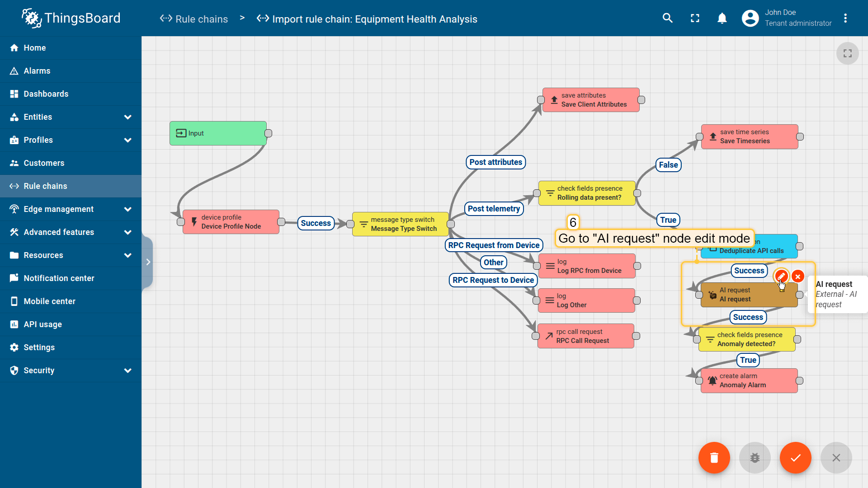The height and width of the screenshot is (488, 868).
Task: Open Mobile center in the sidebar
Action: click(x=71, y=301)
